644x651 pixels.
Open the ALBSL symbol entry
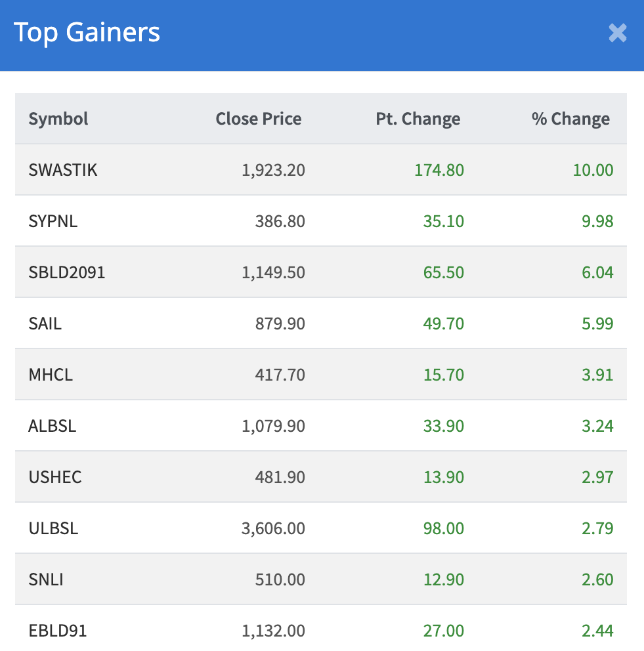click(x=53, y=426)
